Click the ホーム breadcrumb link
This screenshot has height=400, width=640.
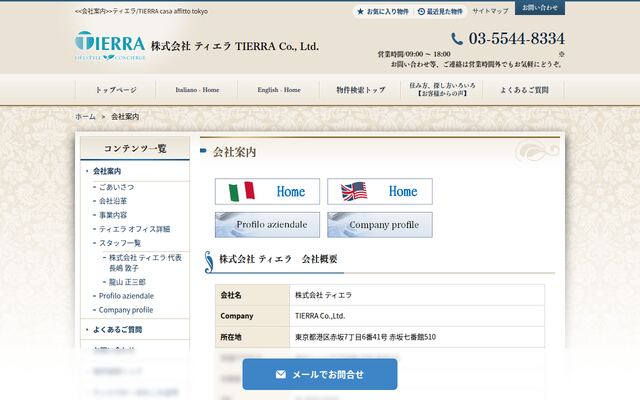85,117
